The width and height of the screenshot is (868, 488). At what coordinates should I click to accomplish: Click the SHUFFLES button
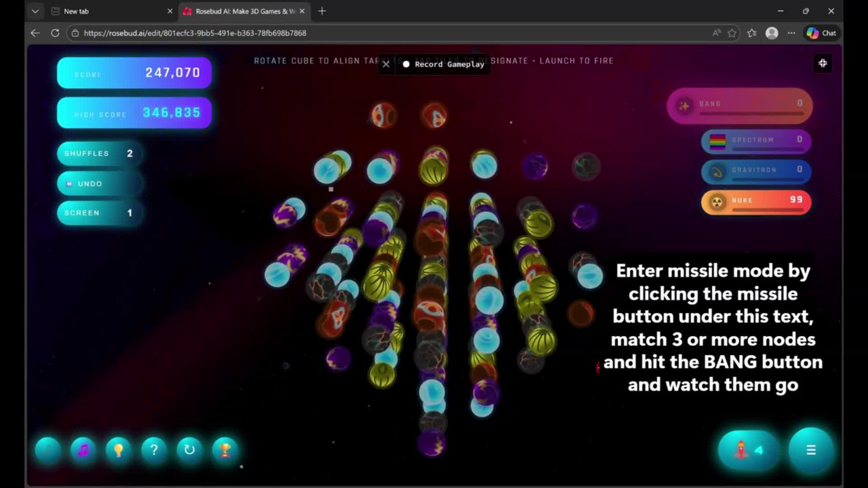(99, 154)
